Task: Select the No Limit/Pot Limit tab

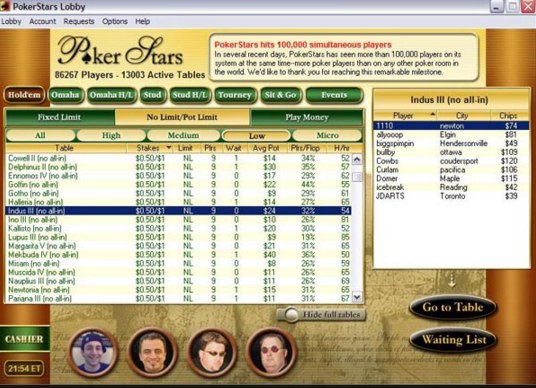Action: [x=182, y=117]
